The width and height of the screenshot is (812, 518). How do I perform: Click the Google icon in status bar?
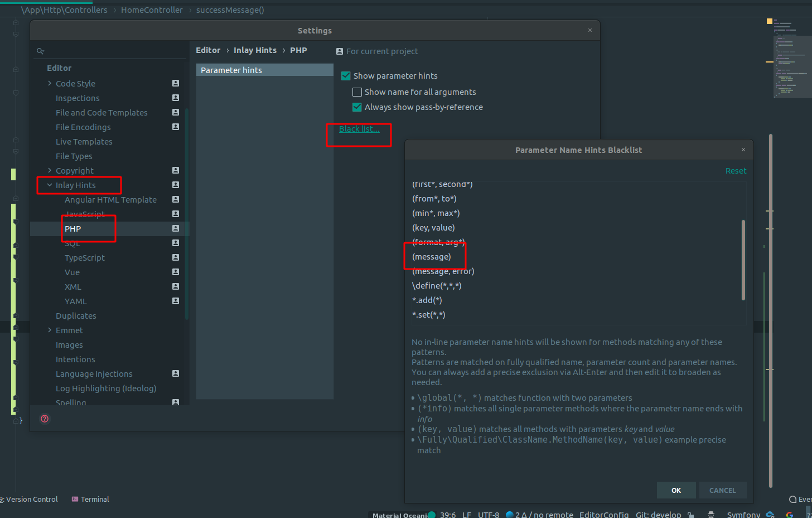coord(790,515)
